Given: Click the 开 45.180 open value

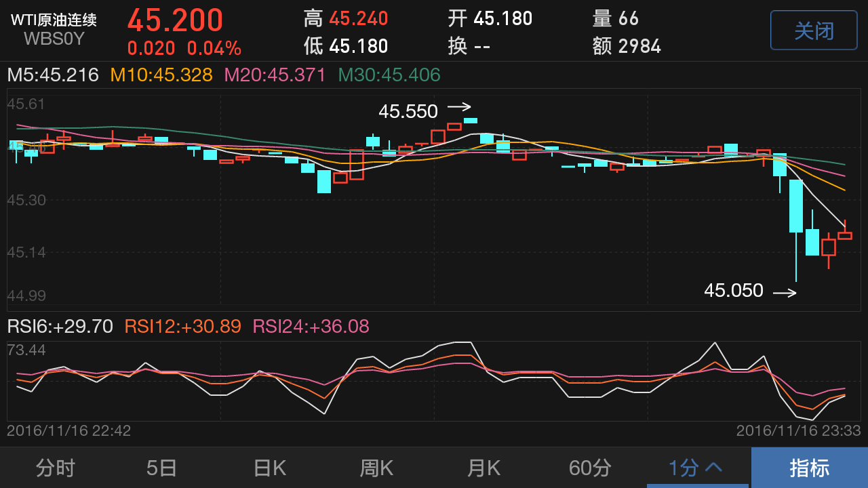Looking at the screenshot, I should click(490, 18).
